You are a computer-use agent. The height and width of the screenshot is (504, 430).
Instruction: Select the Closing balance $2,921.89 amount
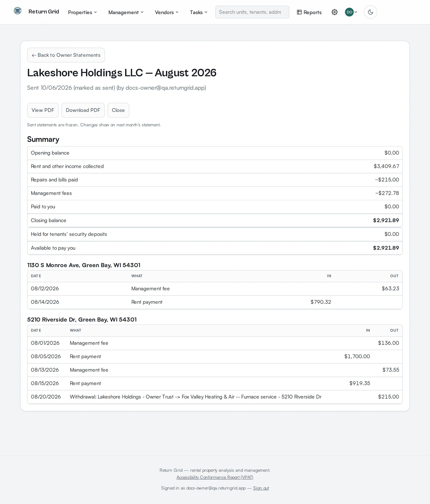coord(386,220)
